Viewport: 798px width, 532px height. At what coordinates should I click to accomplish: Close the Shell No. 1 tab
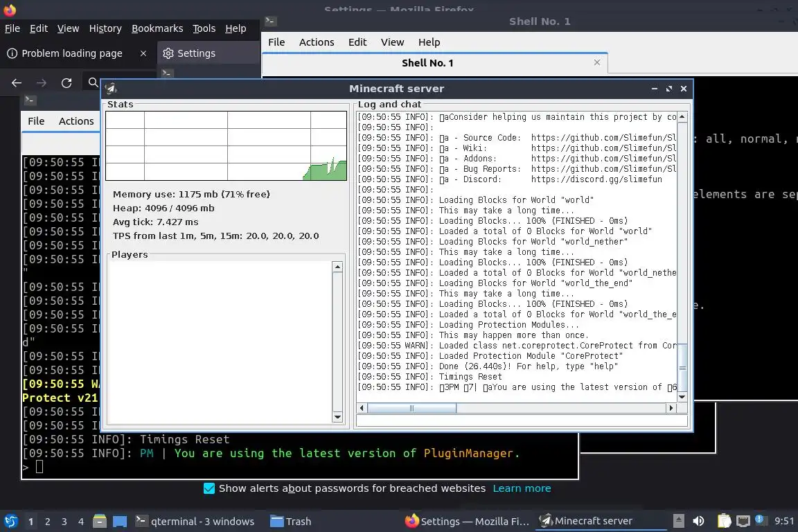tap(597, 62)
